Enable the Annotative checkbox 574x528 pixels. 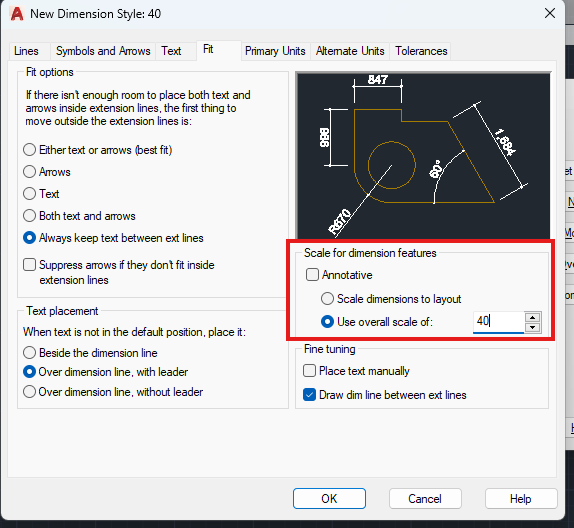(312, 275)
